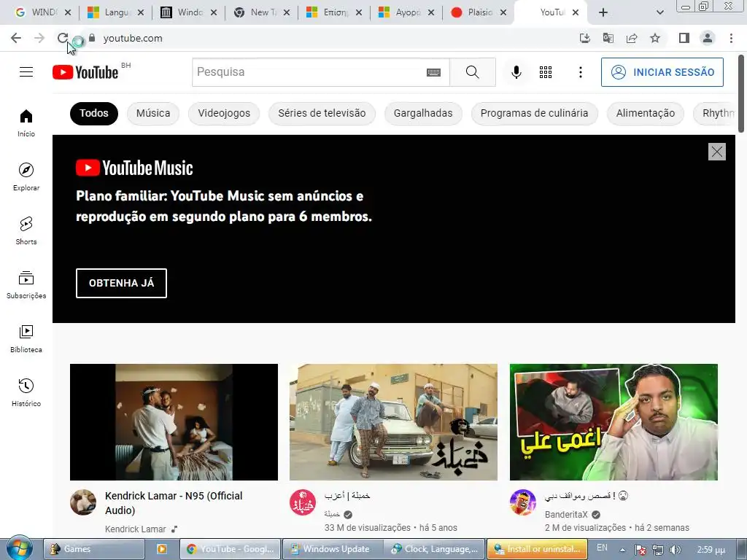Select the Todos filter chip
The width and height of the screenshot is (747, 560).
pos(94,113)
